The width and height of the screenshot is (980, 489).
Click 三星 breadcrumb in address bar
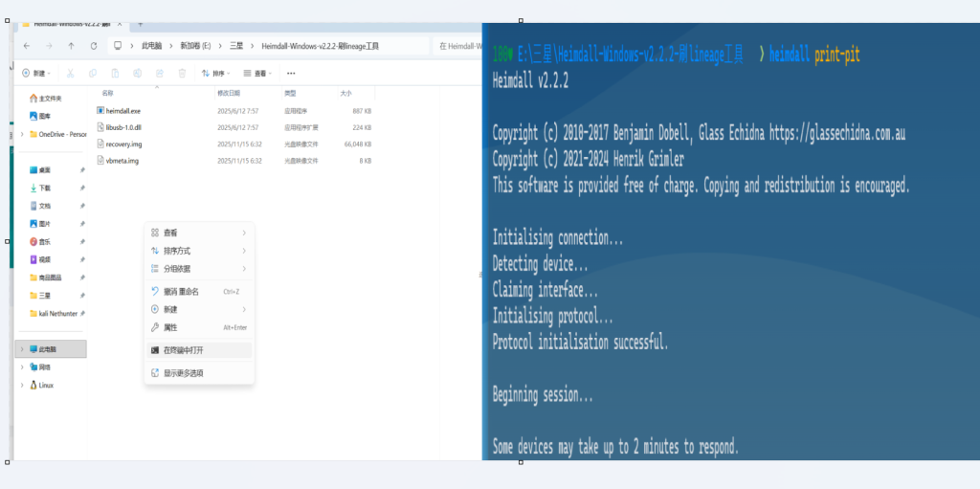click(x=236, y=46)
